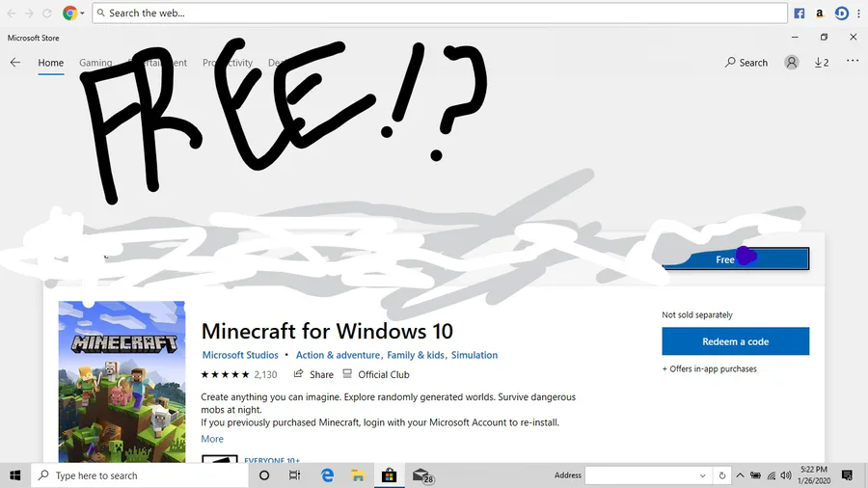
Task: Switch to the Gaming tab
Action: click(x=95, y=63)
